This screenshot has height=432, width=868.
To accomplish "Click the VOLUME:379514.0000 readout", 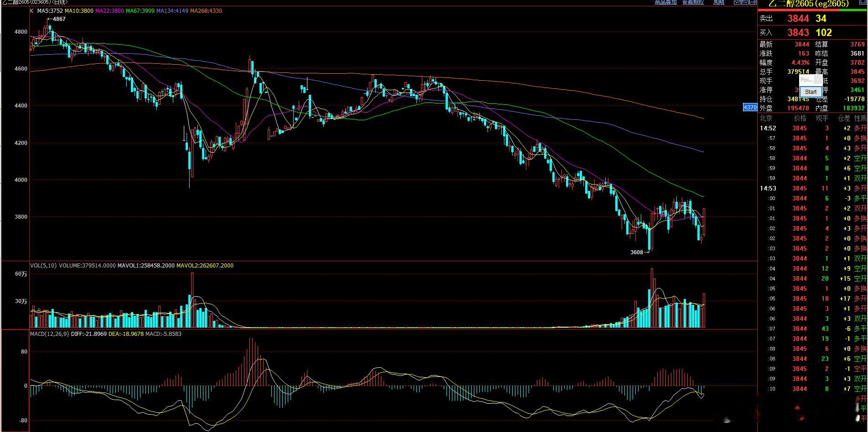I will pos(87,265).
